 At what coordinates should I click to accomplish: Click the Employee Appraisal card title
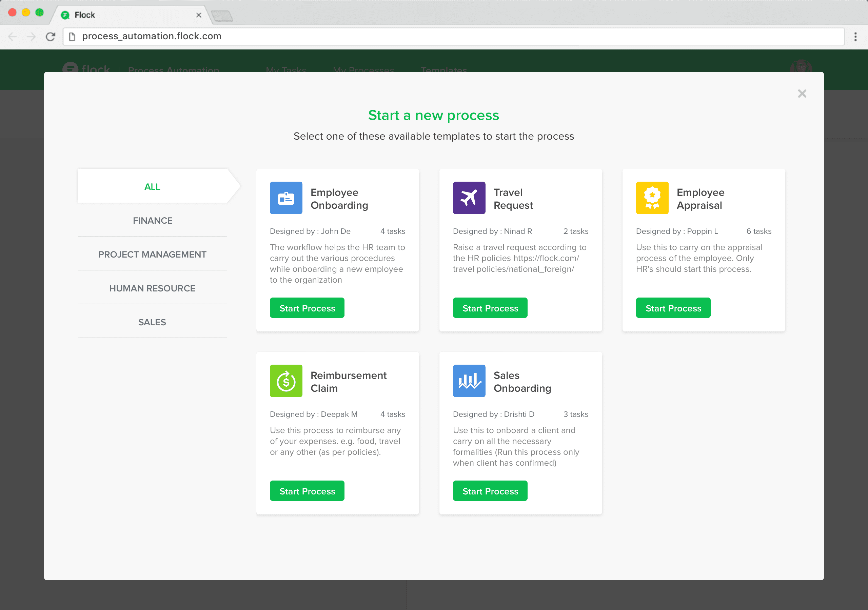[x=700, y=199]
